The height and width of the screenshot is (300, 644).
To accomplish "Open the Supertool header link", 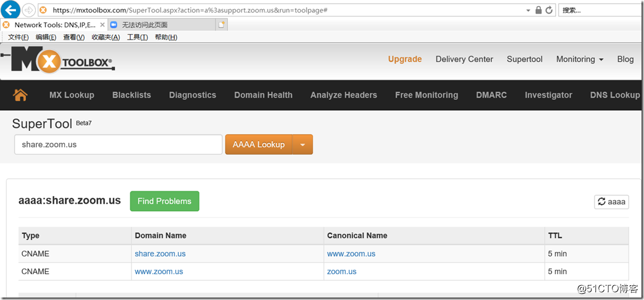I will click(524, 59).
